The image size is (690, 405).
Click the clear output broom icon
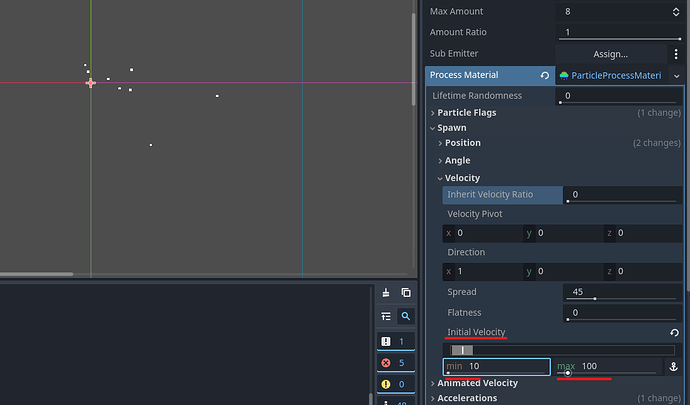[386, 292]
